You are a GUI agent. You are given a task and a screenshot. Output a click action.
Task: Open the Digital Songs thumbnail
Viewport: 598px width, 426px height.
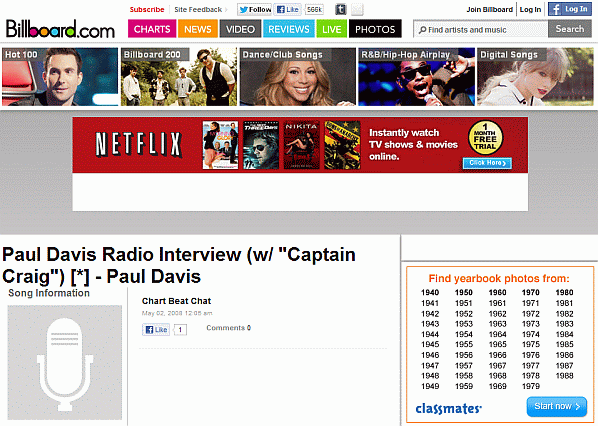[535, 77]
